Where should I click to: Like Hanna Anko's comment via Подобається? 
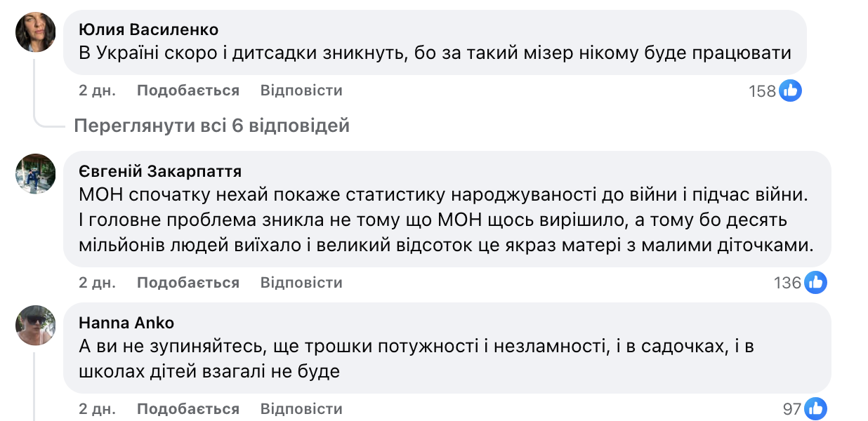188,408
